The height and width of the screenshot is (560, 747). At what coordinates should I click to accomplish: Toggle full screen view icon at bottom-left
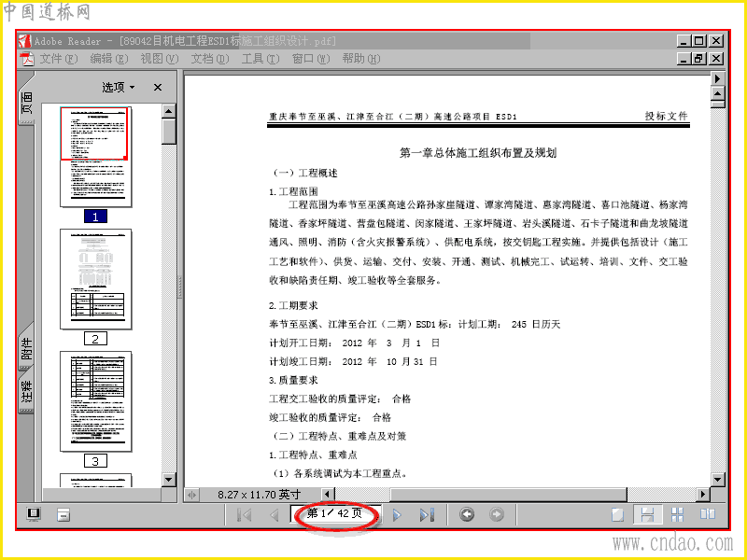click(x=34, y=514)
